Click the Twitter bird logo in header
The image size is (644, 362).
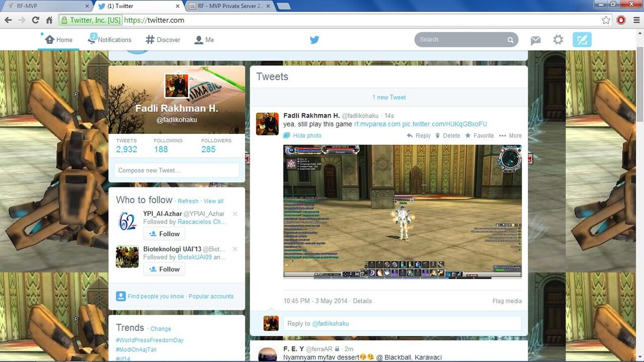coord(314,40)
